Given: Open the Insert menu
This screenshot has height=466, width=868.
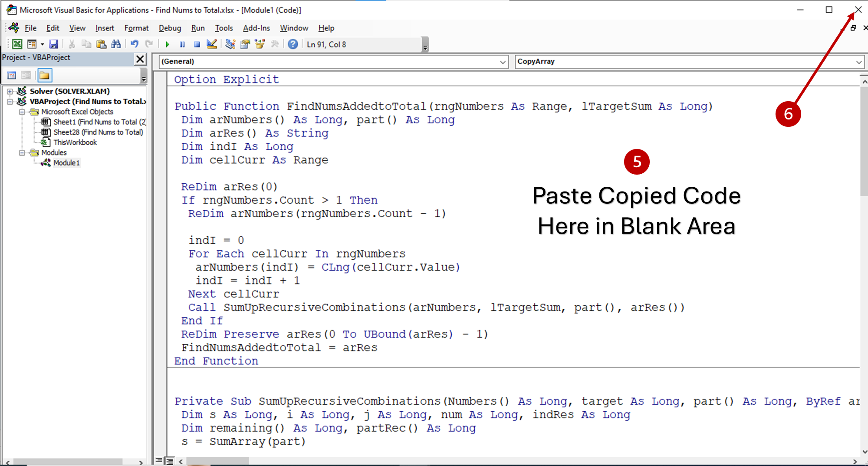Looking at the screenshot, I should tap(105, 28).
